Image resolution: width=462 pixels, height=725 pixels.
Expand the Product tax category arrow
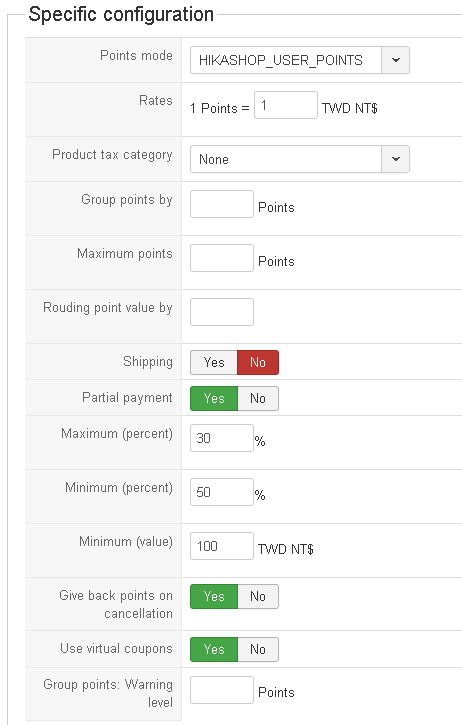pos(395,159)
